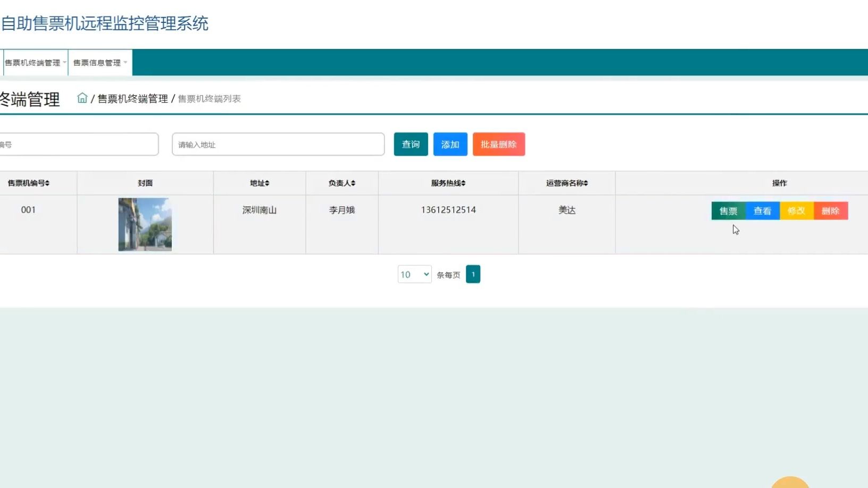This screenshot has width=868, height=488.
Task: Click the 添加 add button
Action: coord(450,144)
